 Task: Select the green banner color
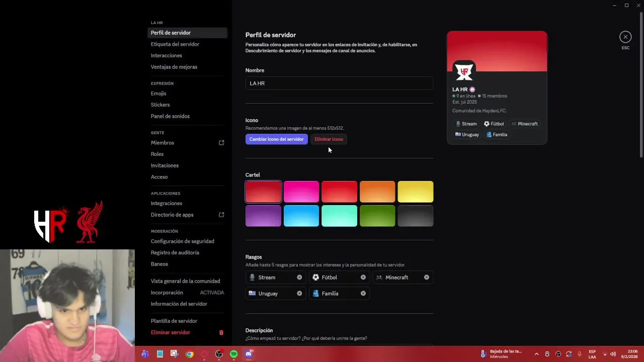(377, 216)
